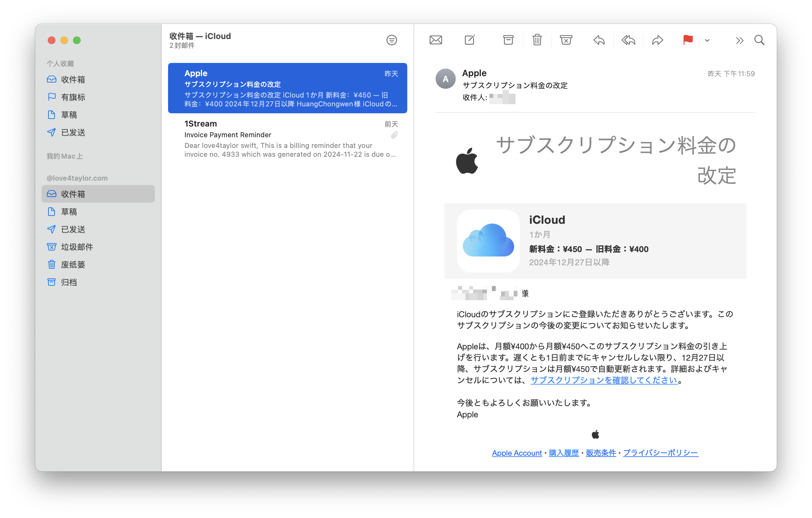Toggle the red flag on message
This screenshot has height=518, width=812.
point(688,40)
